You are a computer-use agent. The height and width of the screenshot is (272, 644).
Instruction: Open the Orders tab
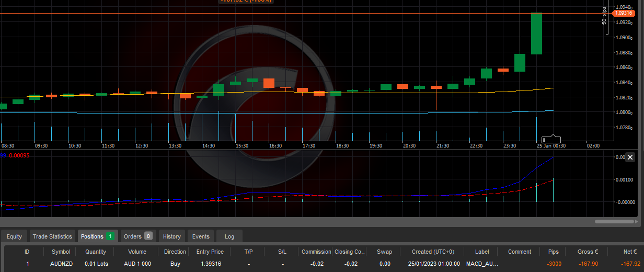(132, 236)
